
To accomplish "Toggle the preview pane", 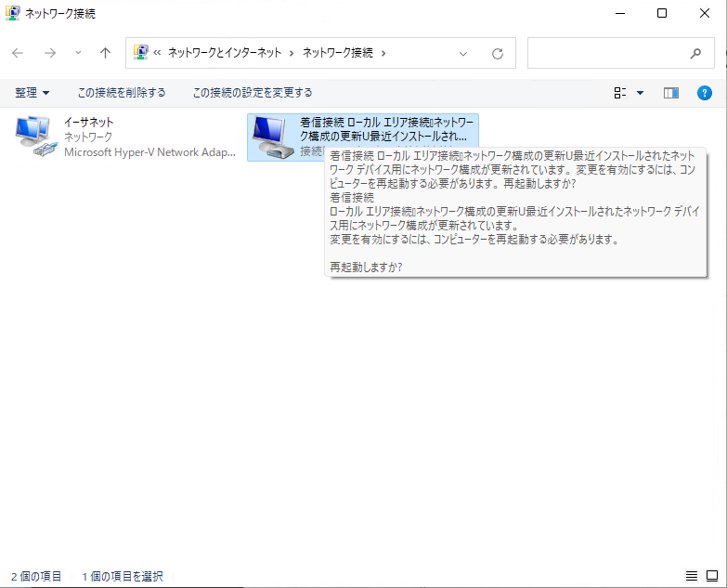I will point(671,93).
